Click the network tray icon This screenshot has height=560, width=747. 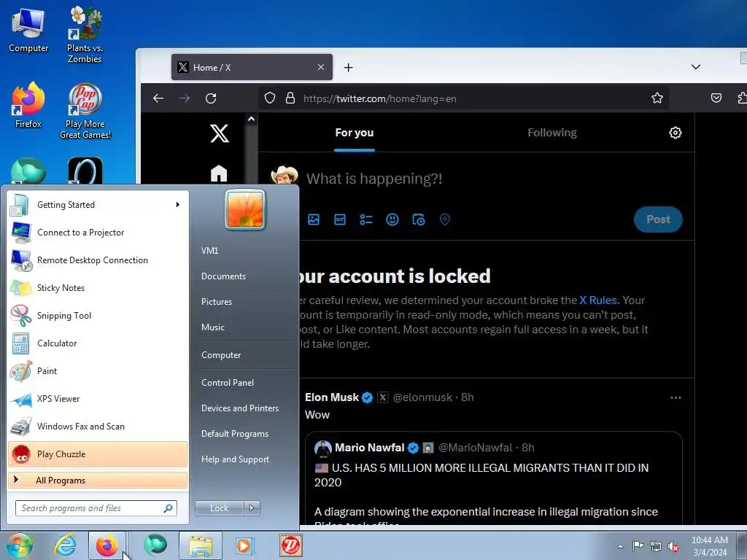pyautogui.click(x=656, y=546)
